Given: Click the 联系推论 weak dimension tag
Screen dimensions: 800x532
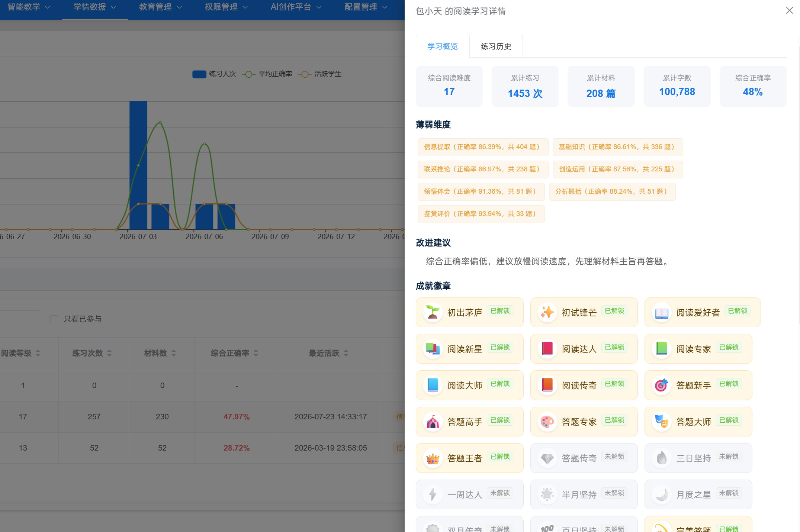Looking at the screenshot, I should pos(483,170).
